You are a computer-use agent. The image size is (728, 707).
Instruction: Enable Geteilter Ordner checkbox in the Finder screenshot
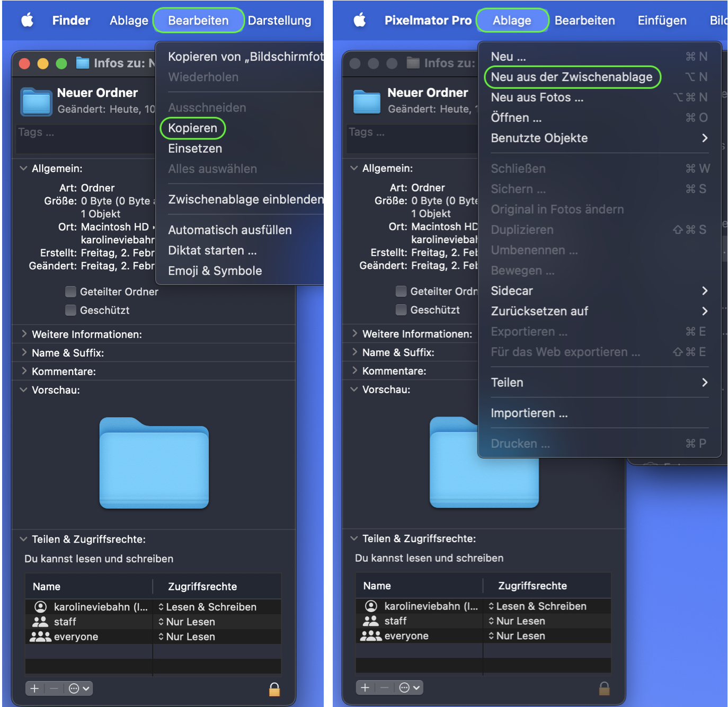coord(70,291)
